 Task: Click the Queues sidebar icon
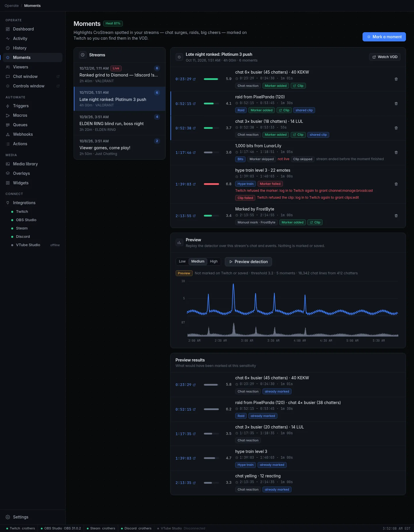point(8,125)
